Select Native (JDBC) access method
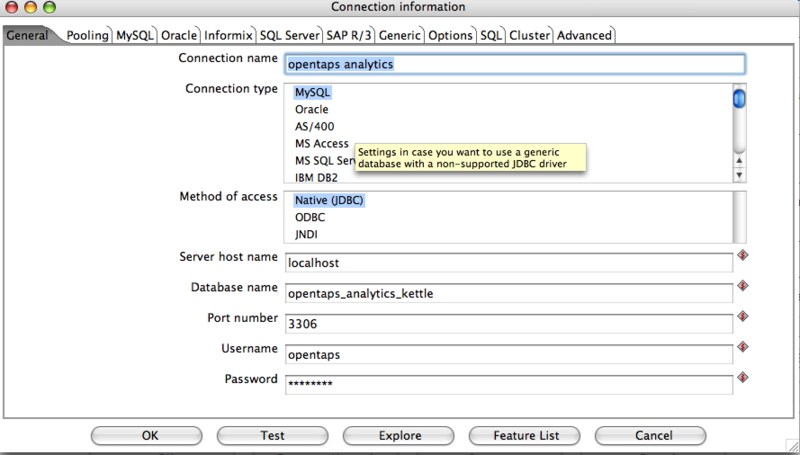 point(329,200)
